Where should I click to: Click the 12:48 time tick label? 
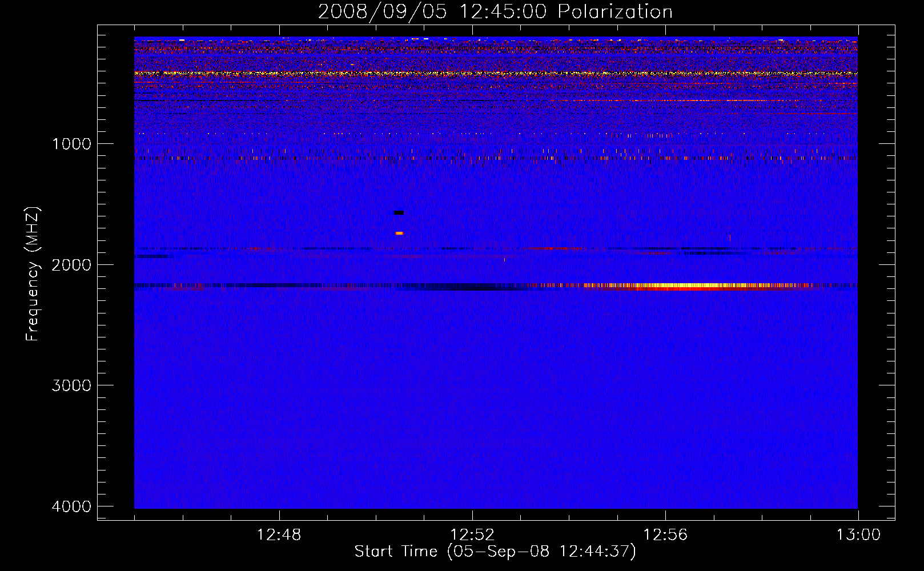pos(279,535)
